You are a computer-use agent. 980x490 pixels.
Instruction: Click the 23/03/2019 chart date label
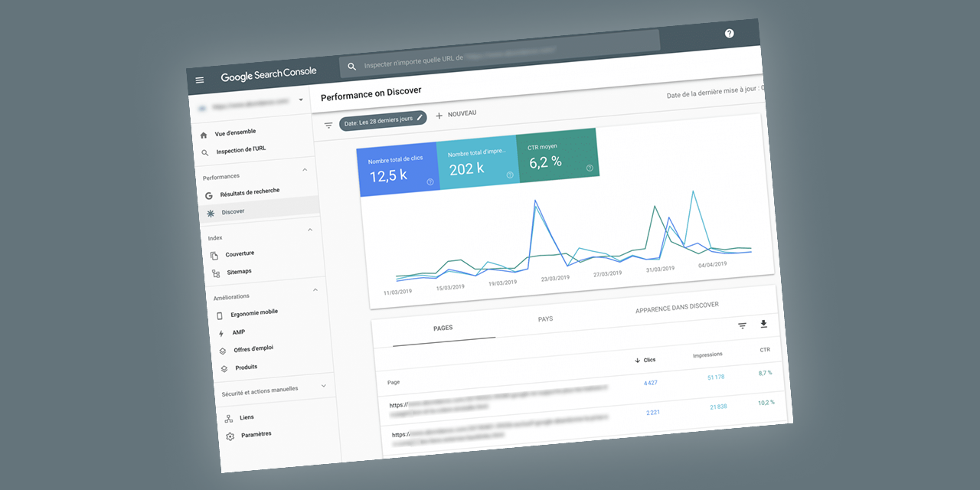[556, 279]
